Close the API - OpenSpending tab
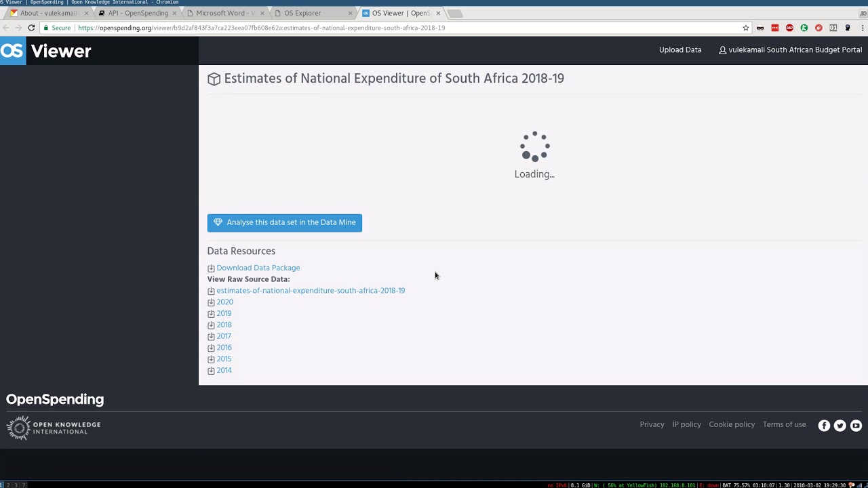Screen dimensions: 868x488 (174, 14)
